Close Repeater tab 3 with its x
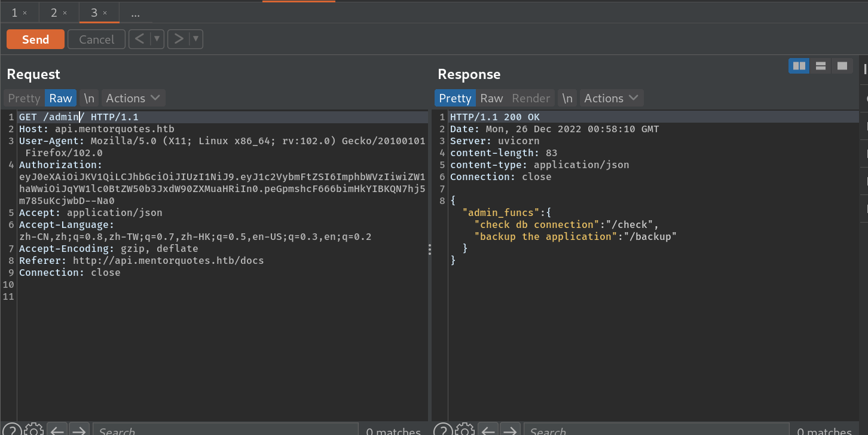The height and width of the screenshot is (435, 868). point(105,13)
